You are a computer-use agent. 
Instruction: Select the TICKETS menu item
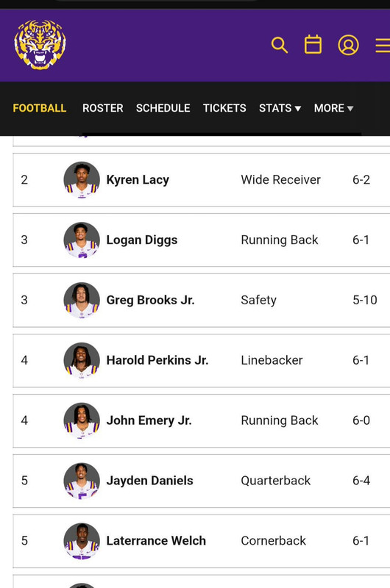tap(224, 108)
